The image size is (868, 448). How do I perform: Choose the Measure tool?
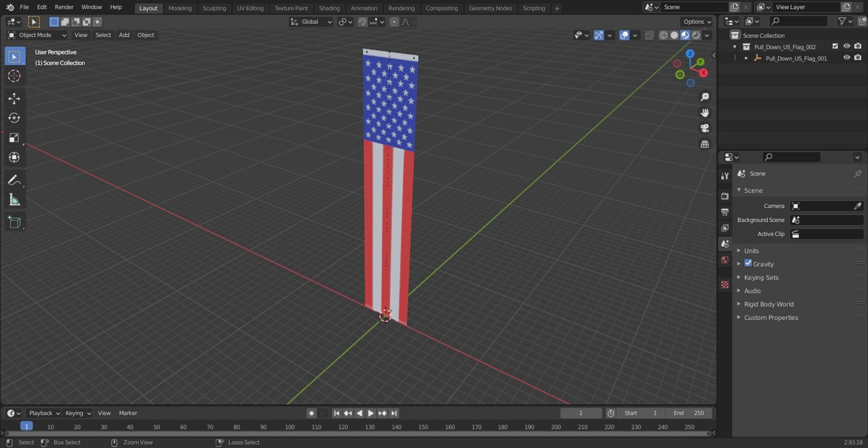pos(14,199)
